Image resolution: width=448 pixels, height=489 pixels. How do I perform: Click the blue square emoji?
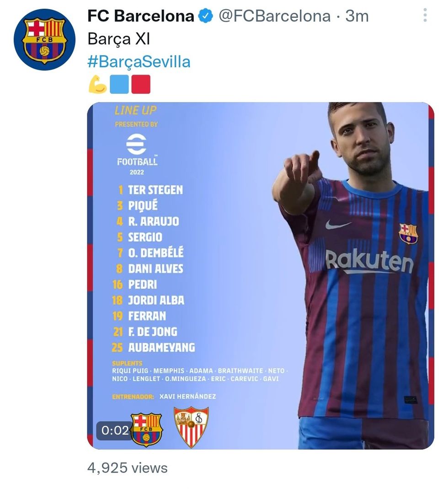119,84
